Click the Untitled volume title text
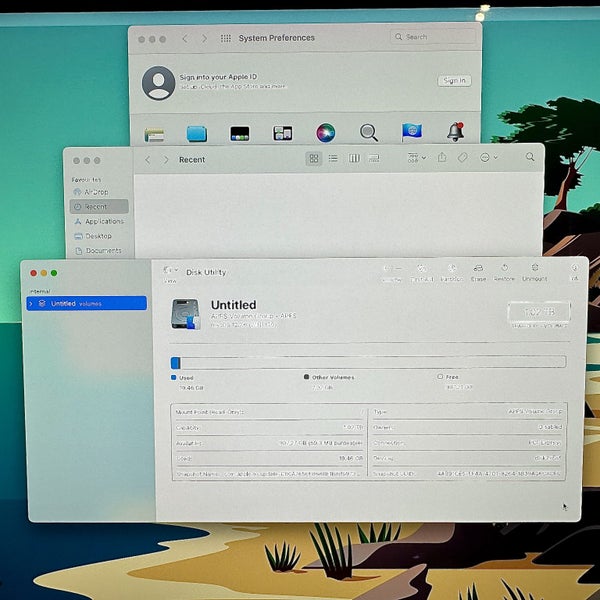The height and width of the screenshot is (600, 600). point(233,305)
